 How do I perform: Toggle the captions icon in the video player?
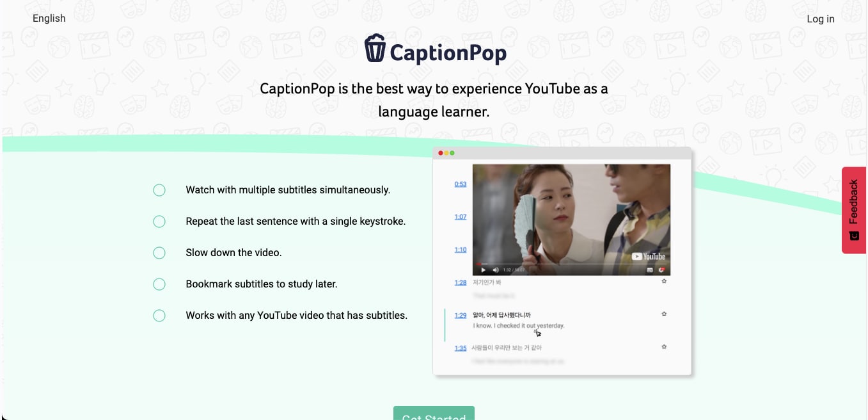pos(650,270)
